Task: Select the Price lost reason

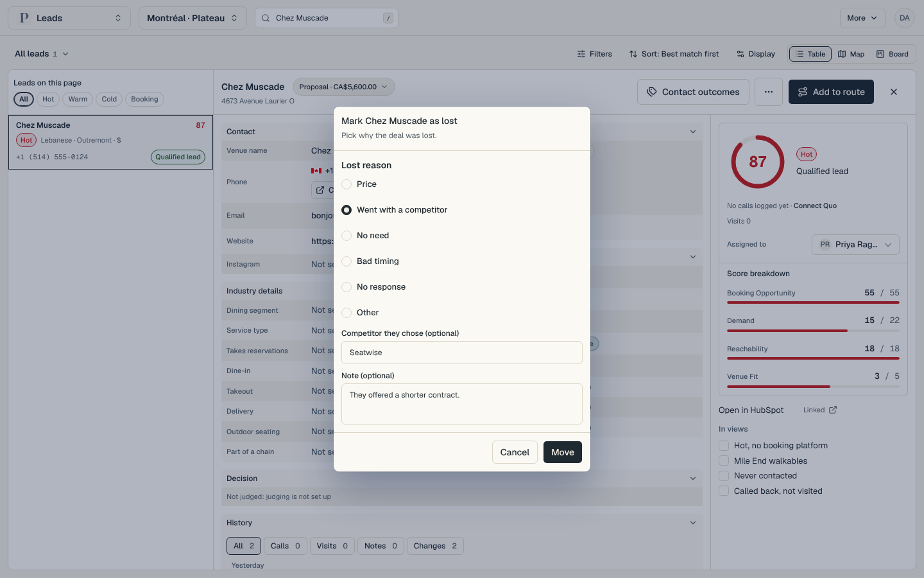Action: [x=346, y=184]
